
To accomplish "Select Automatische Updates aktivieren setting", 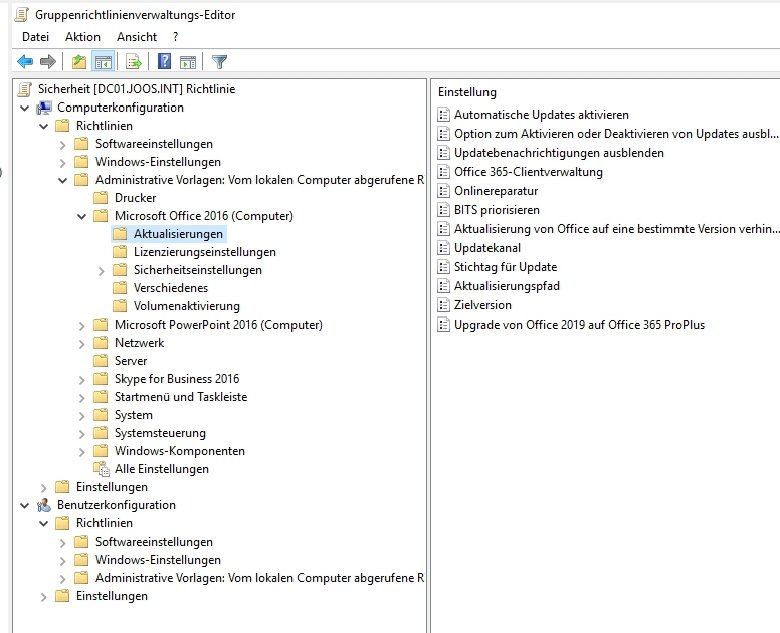I will point(541,115).
